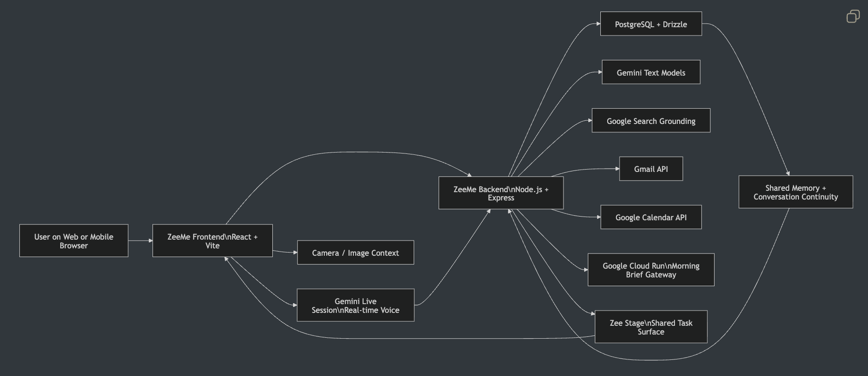868x376 pixels.
Task: Click the Google Cloud Run Morning Brief Gateway node
Action: click(651, 270)
